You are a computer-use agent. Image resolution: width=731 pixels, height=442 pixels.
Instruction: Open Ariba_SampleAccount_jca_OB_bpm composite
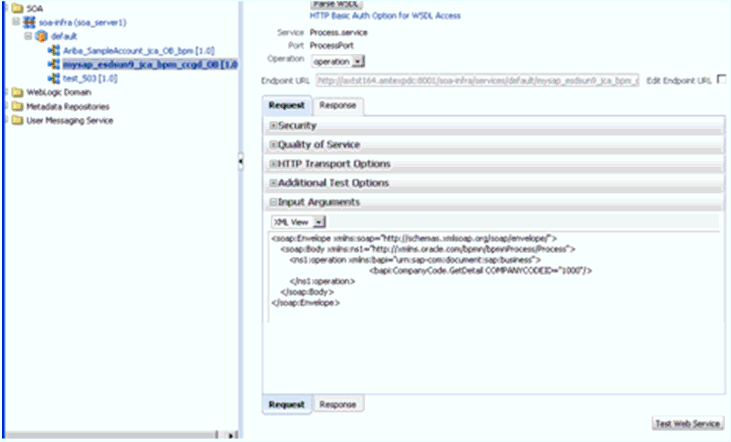coord(138,50)
